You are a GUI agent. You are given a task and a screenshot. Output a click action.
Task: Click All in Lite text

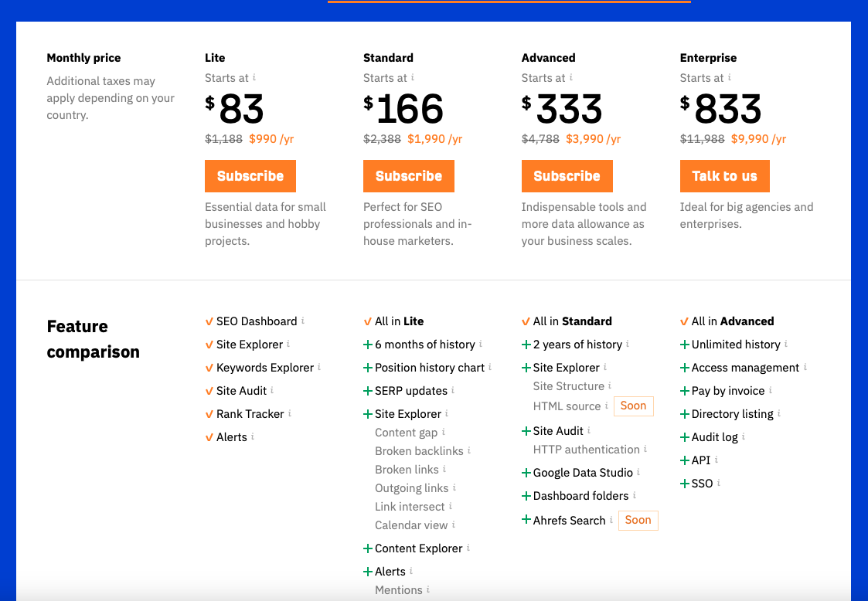click(x=399, y=321)
